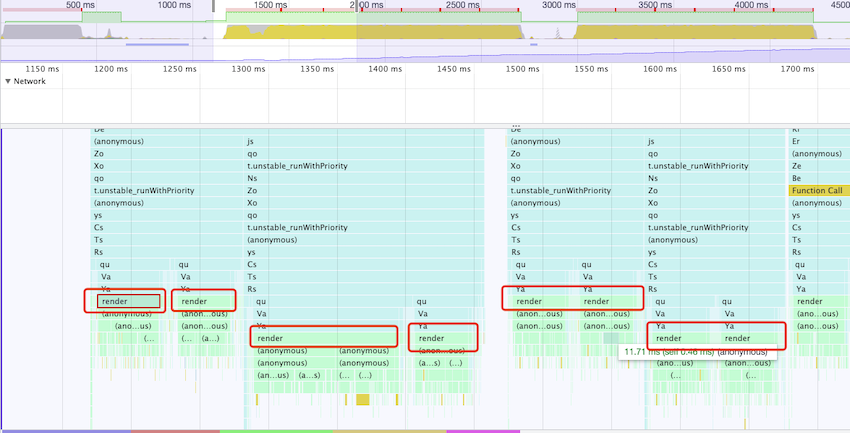Viewport: 850px width, 433px height.
Task: Click the 1300 ms ruler label
Action: tap(248, 69)
